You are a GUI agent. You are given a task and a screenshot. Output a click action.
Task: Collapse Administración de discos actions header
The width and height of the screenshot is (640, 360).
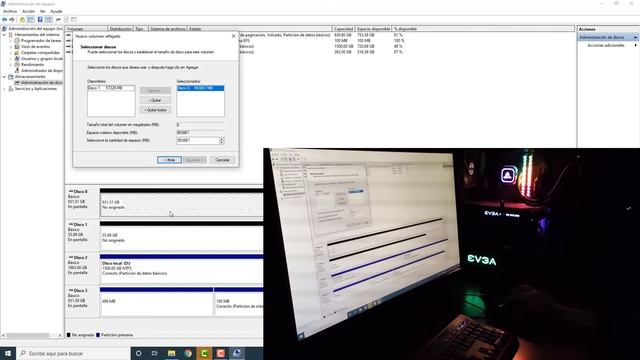point(636,37)
